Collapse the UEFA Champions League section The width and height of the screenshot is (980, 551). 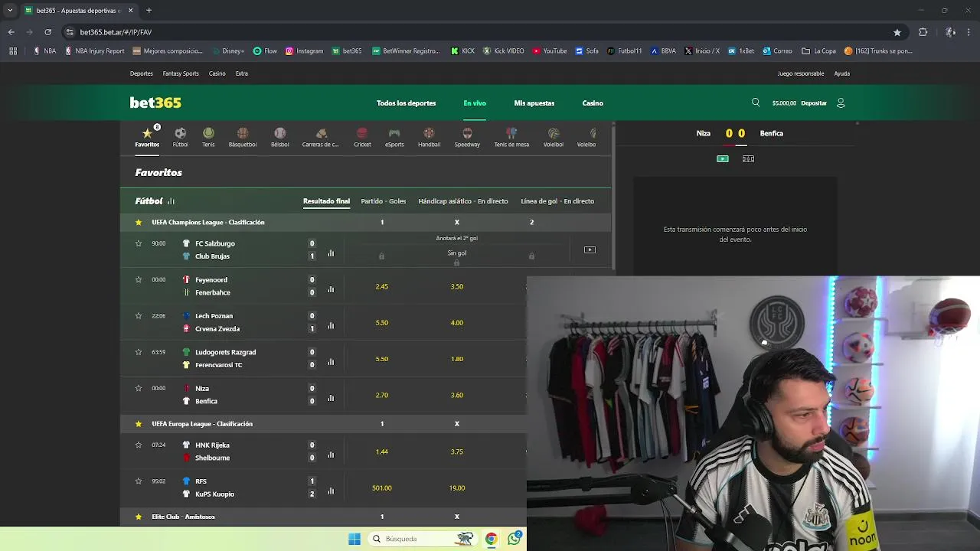pos(208,222)
